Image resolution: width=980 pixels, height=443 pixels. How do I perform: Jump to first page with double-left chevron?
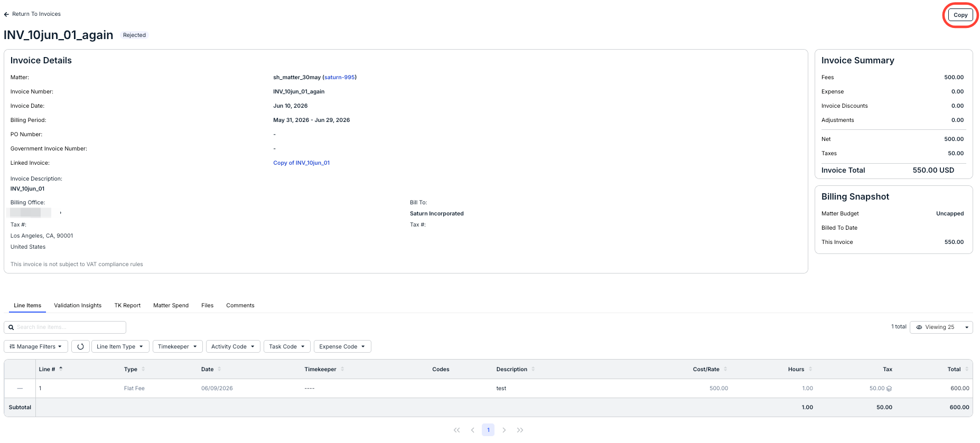[x=457, y=430]
